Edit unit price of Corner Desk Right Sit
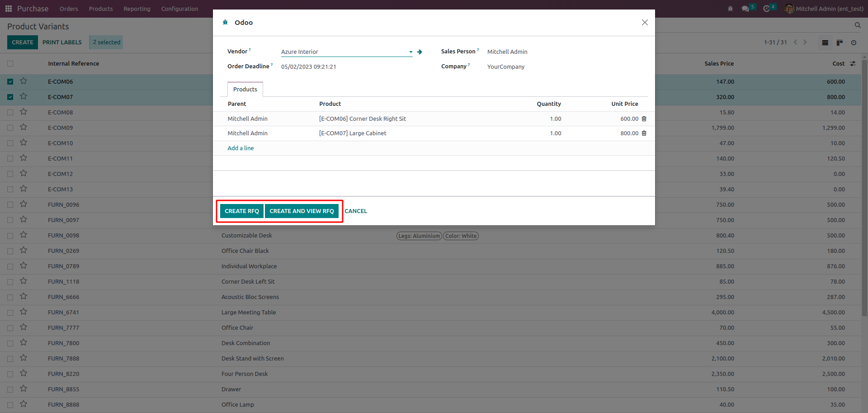Screen dimensions: 868x413 (629, 119)
